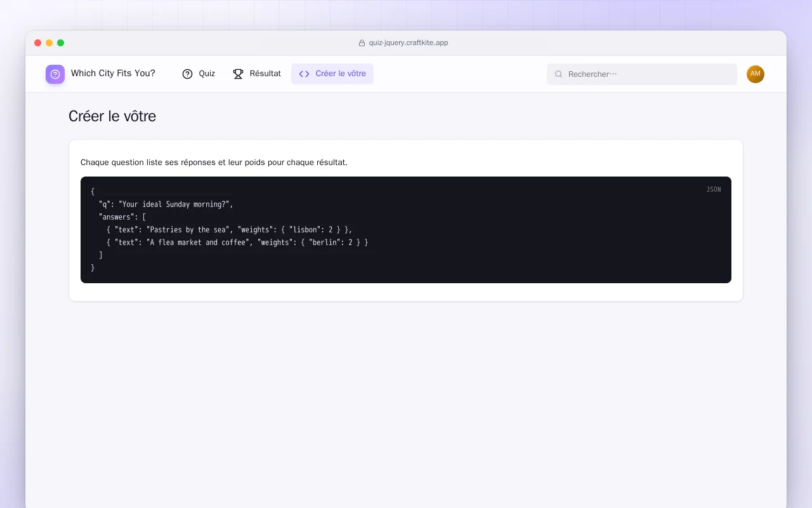Switch to the Résultat tab
This screenshot has width=812, height=508.
(x=257, y=74)
